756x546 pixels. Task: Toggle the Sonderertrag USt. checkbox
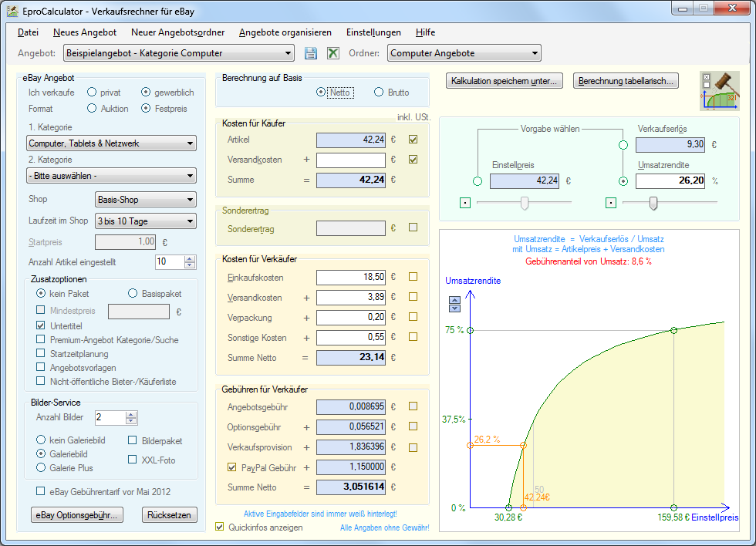click(x=413, y=227)
